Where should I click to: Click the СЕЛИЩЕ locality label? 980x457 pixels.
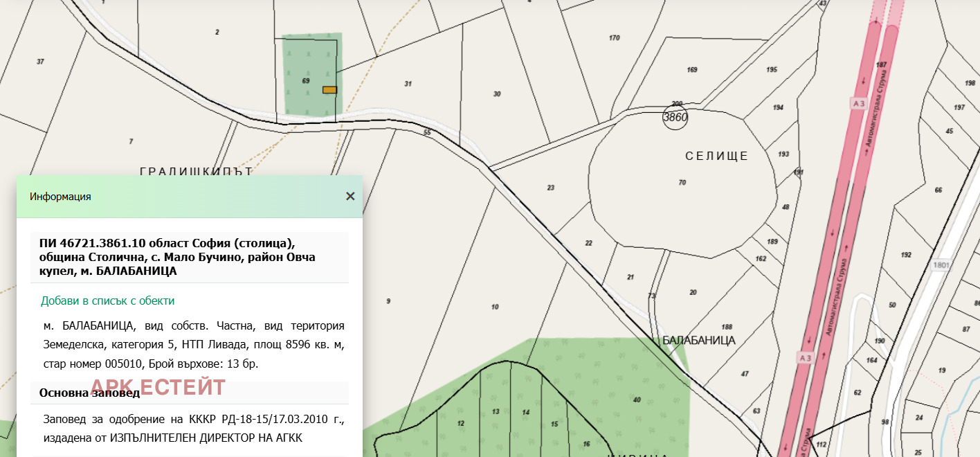[716, 156]
